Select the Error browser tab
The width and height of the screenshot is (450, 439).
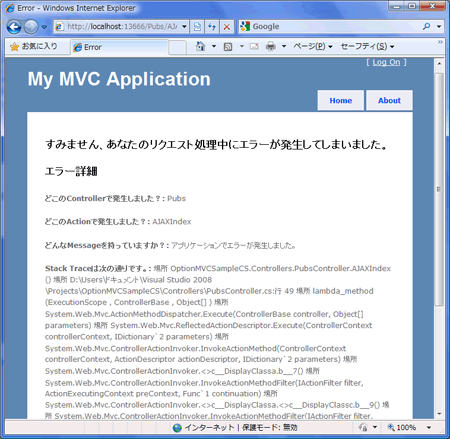coord(119,47)
